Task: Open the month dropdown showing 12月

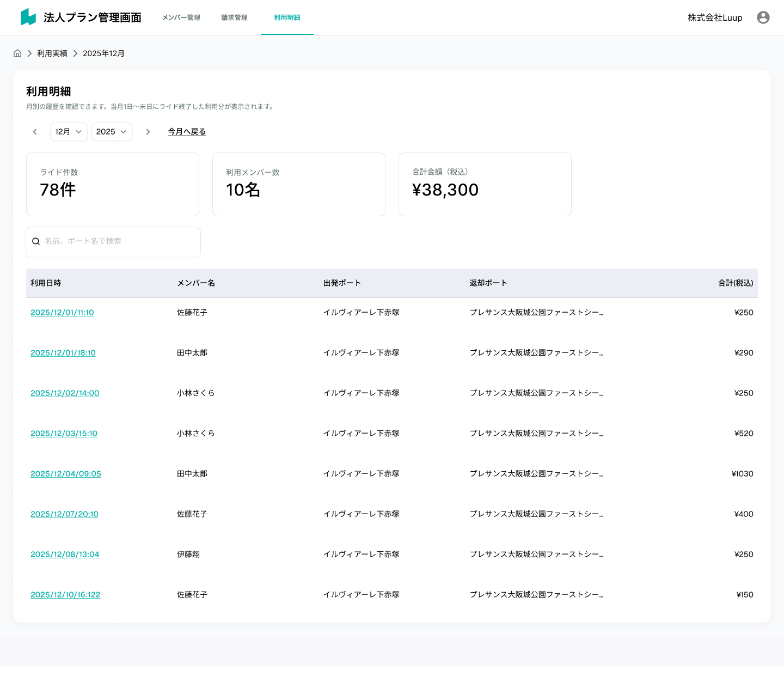Action: click(69, 132)
